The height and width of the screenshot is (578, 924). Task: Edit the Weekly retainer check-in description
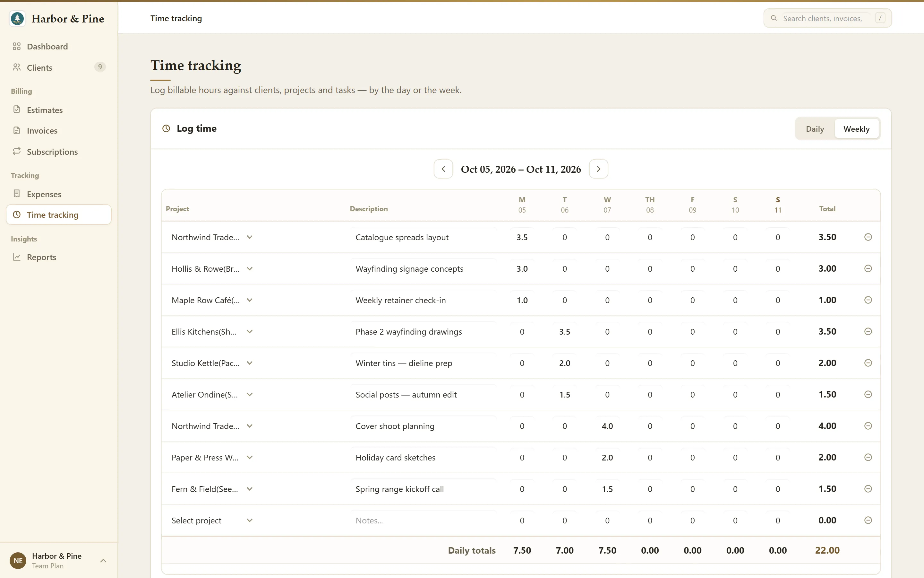pos(423,300)
